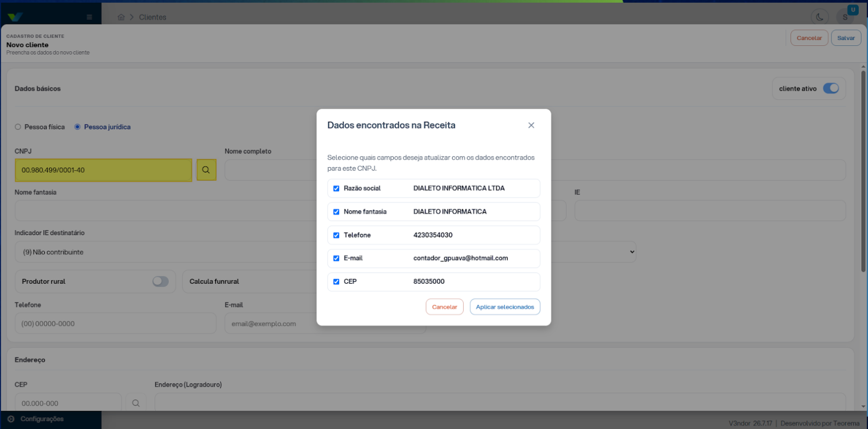Select Pessoa física radio option
This screenshot has height=429, width=868.
(x=18, y=127)
